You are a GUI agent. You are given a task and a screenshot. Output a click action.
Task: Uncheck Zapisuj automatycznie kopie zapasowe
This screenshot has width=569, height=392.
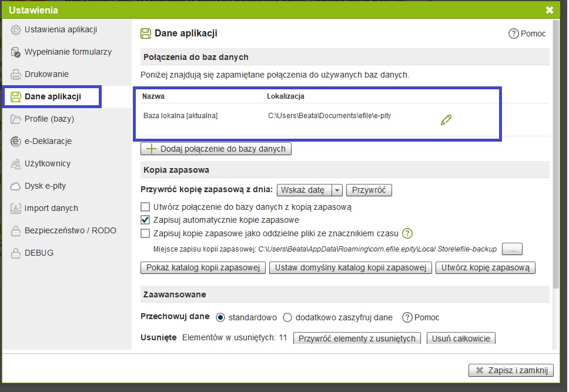click(145, 220)
